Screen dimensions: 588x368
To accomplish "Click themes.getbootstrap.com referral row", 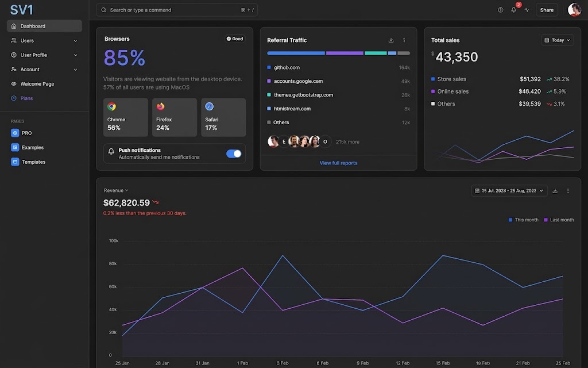I will click(x=338, y=95).
